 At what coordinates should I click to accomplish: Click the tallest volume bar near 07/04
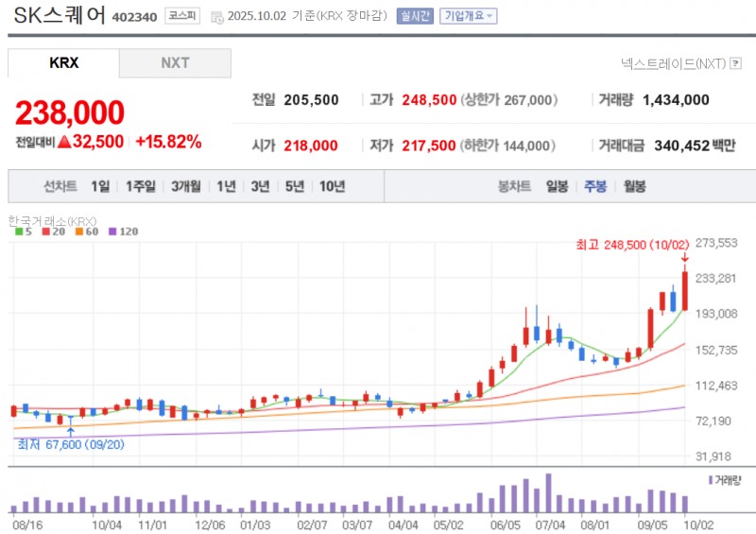(x=548, y=493)
